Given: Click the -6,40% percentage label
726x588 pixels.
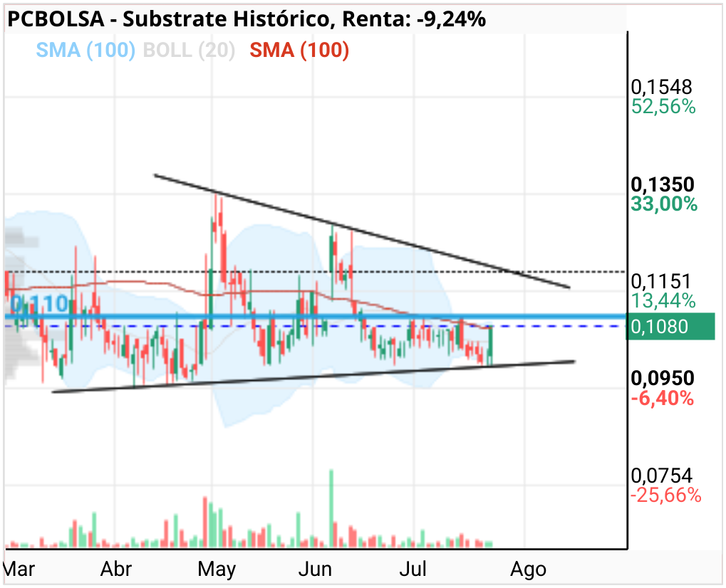Looking at the screenshot, I should click(x=662, y=399).
